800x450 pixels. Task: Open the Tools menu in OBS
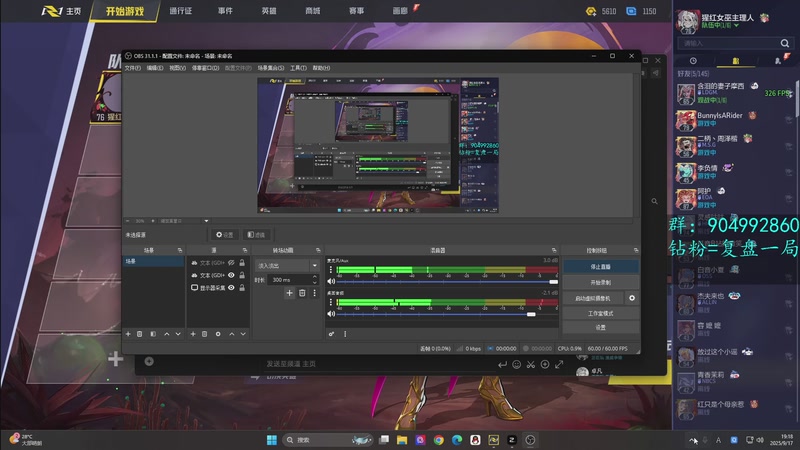(x=298, y=68)
